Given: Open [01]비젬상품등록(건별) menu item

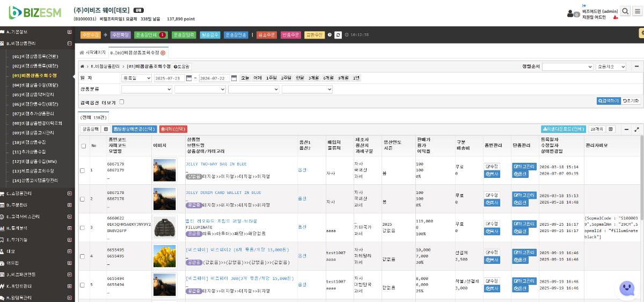Looking at the screenshot, I should point(35,56).
